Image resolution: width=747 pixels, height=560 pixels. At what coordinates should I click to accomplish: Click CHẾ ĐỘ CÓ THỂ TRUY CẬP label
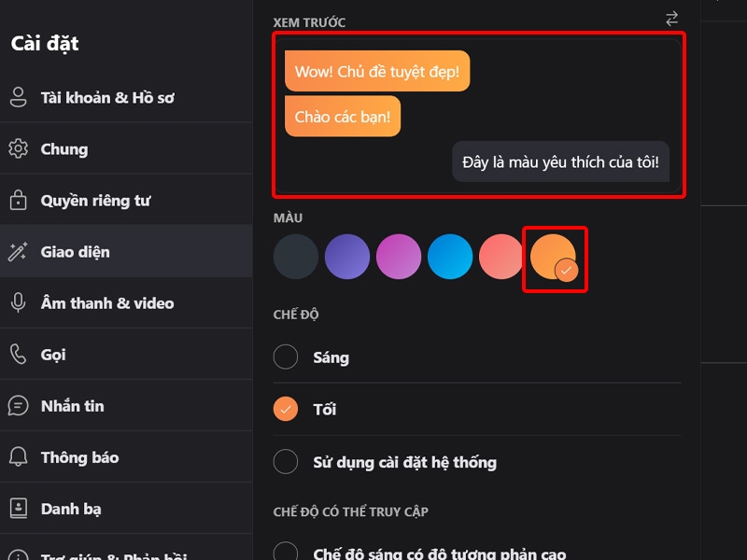coord(351,511)
